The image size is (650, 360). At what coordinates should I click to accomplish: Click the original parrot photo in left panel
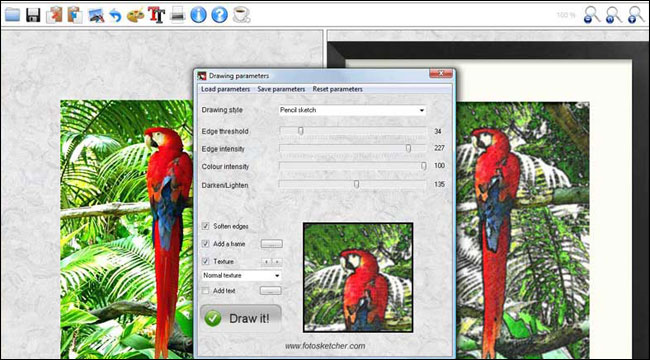point(127,229)
